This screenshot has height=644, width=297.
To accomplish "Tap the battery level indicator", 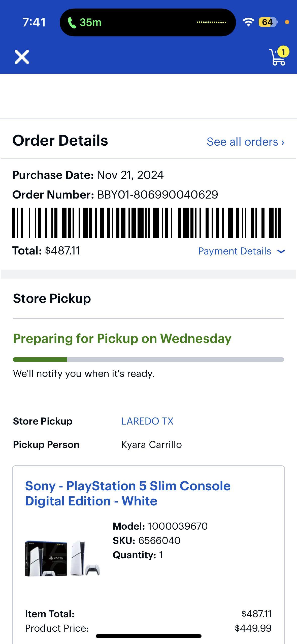I will 268,22.
